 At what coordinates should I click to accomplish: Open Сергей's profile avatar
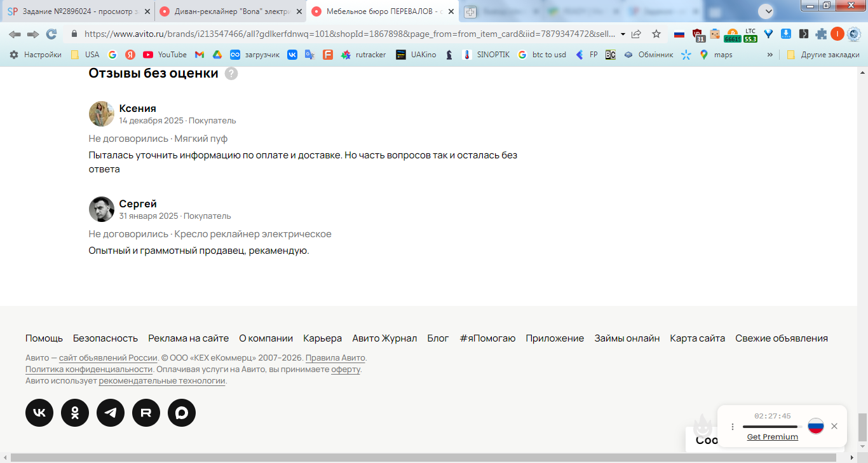click(101, 209)
